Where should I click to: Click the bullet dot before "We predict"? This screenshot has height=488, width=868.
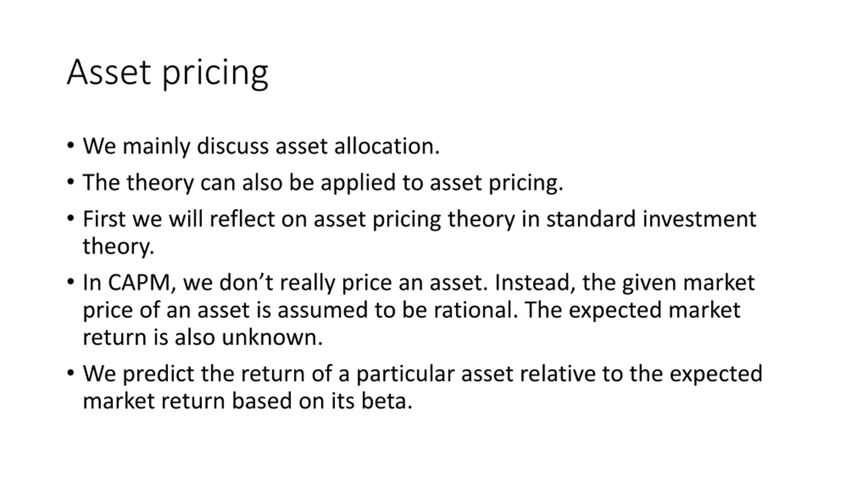pyautogui.click(x=71, y=373)
